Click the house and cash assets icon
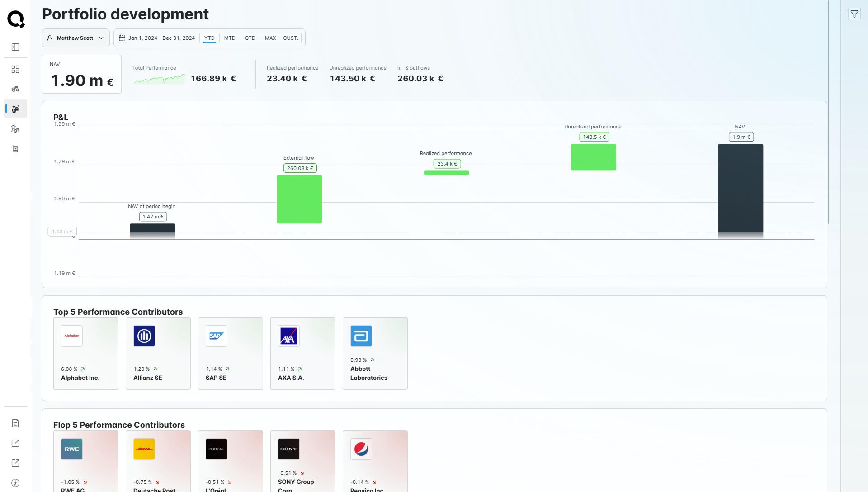Viewport: 868px width, 492px height. 15,129
